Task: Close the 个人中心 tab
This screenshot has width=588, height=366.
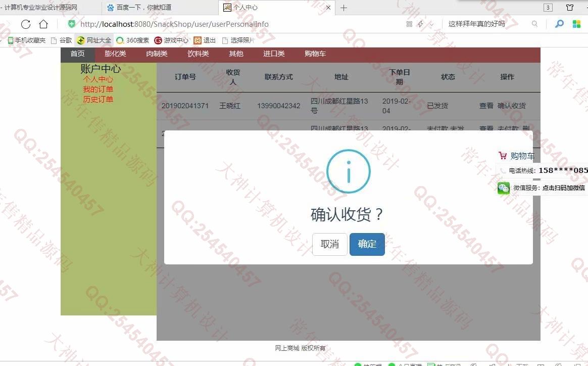Action: [x=328, y=8]
